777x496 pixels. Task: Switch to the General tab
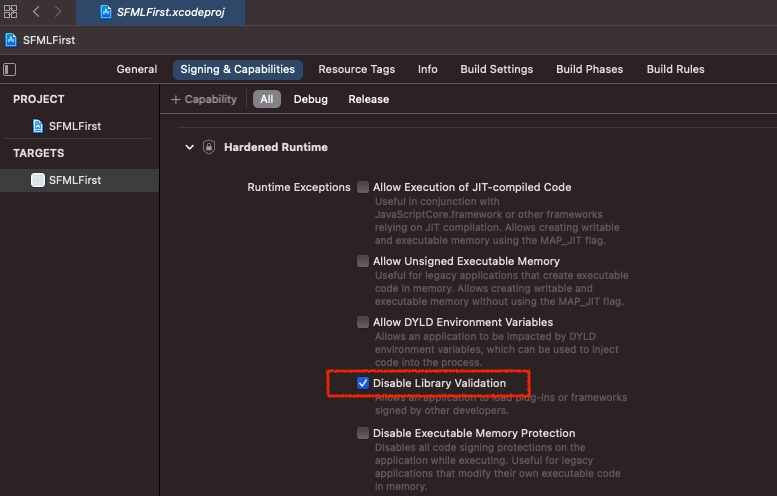tap(137, 69)
